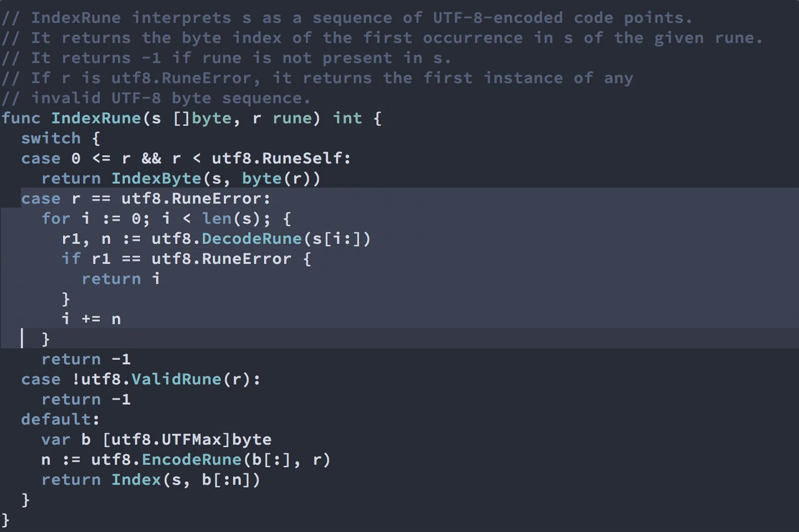Click the IndexRune name in the func declaration

[x=96, y=118]
